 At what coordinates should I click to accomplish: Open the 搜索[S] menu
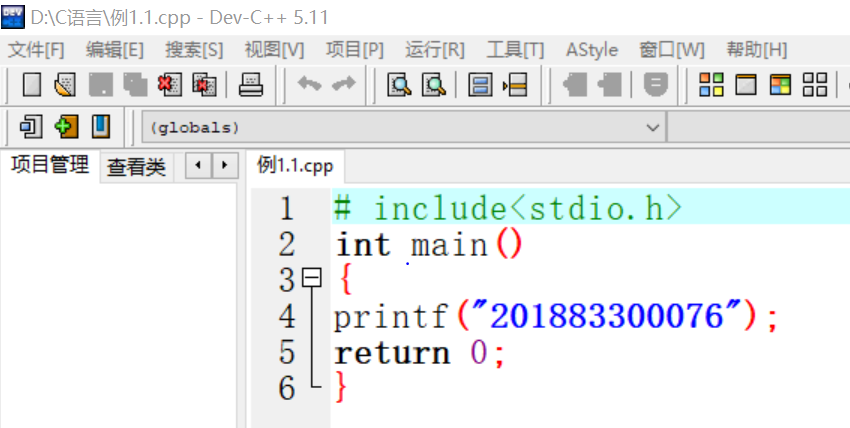tap(194, 50)
